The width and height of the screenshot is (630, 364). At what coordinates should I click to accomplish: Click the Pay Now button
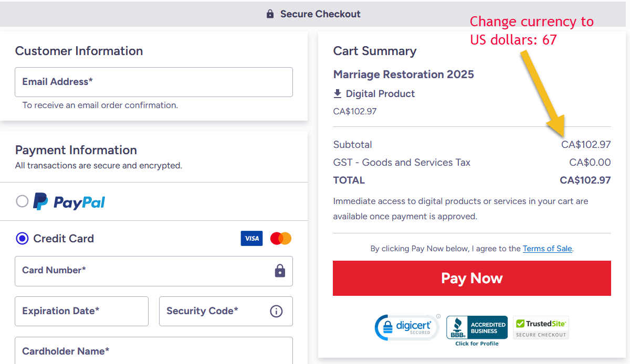tap(471, 278)
